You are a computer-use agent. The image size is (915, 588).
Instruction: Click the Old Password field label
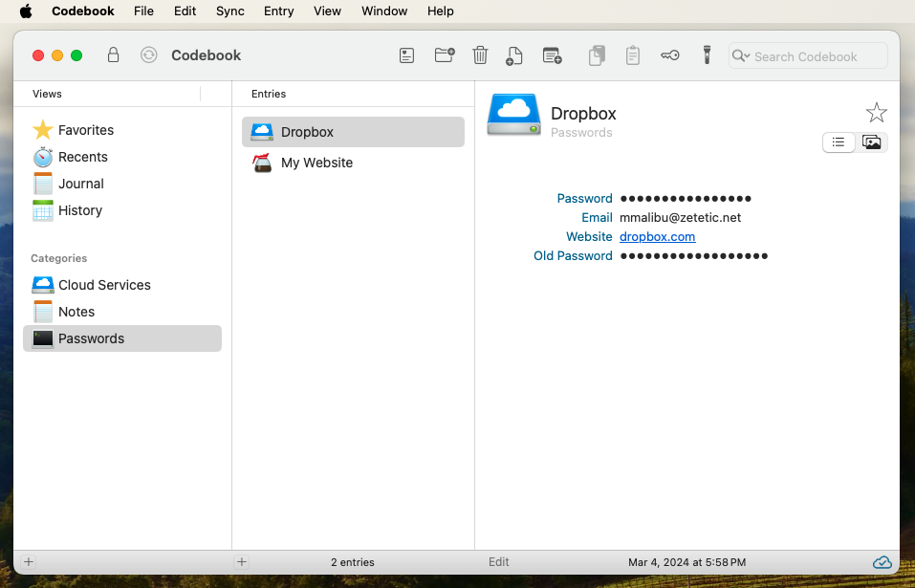tap(573, 256)
